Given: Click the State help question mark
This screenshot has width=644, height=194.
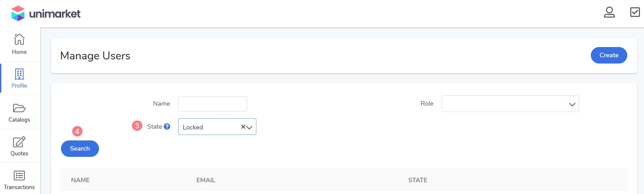Looking at the screenshot, I should pyautogui.click(x=167, y=127).
